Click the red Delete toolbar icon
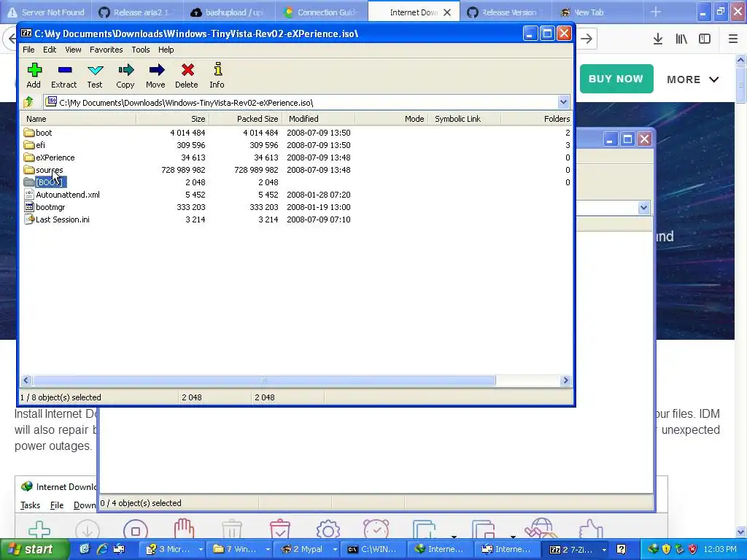Screen dimensions: 747x560 tap(187, 71)
